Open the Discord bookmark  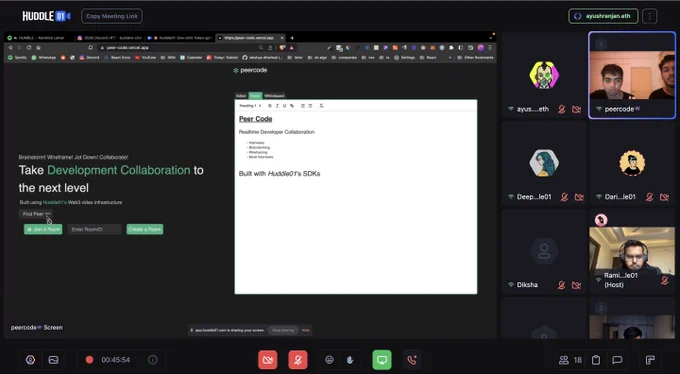tap(89, 57)
